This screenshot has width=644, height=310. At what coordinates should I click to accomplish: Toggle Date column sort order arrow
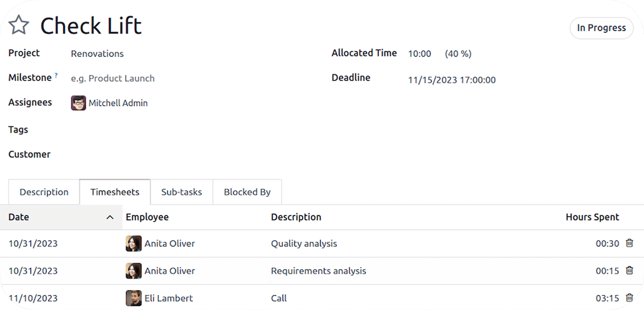pos(110,217)
